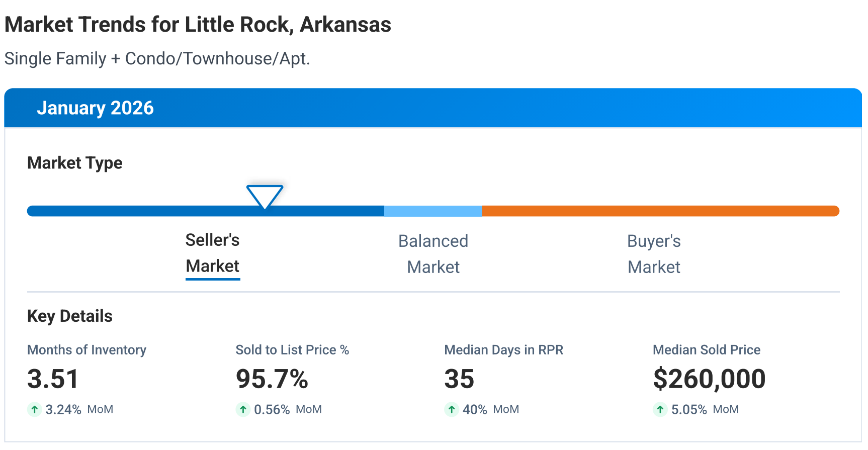Click the light blue balanced bar segment
The width and height of the screenshot is (868, 450).
click(x=433, y=211)
